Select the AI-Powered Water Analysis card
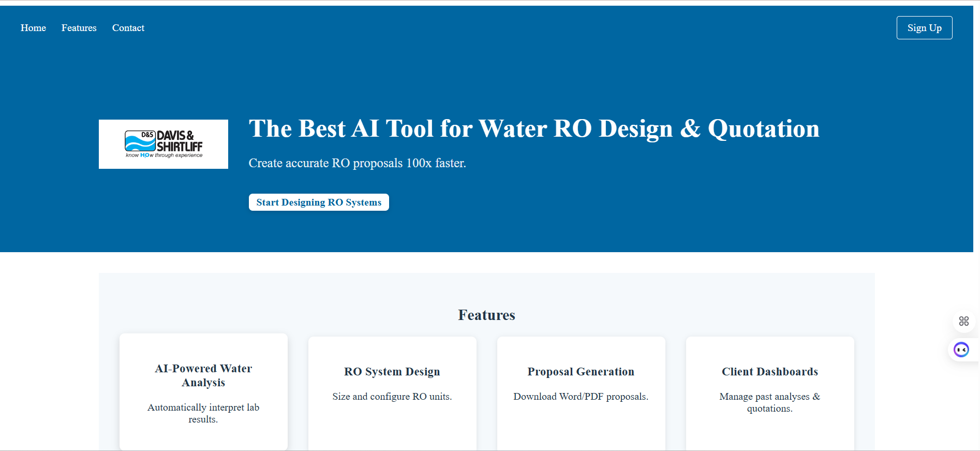Viewport: 980px width, 451px height. tap(203, 392)
